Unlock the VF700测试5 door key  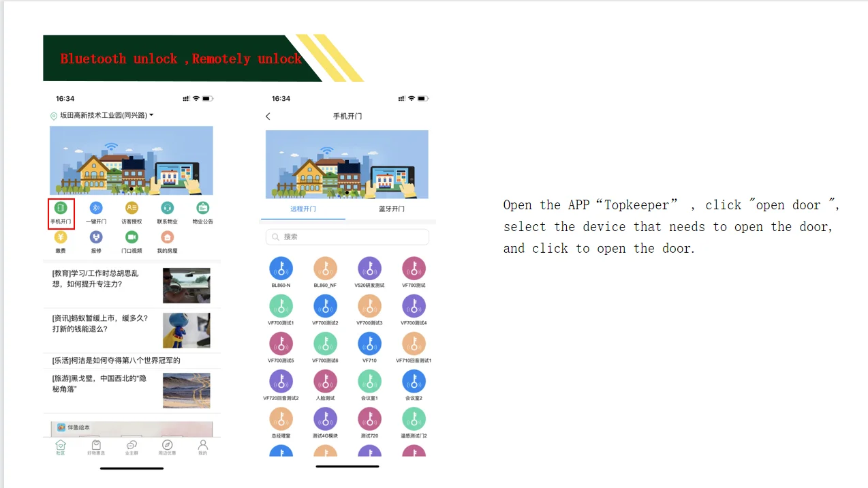coord(281,344)
